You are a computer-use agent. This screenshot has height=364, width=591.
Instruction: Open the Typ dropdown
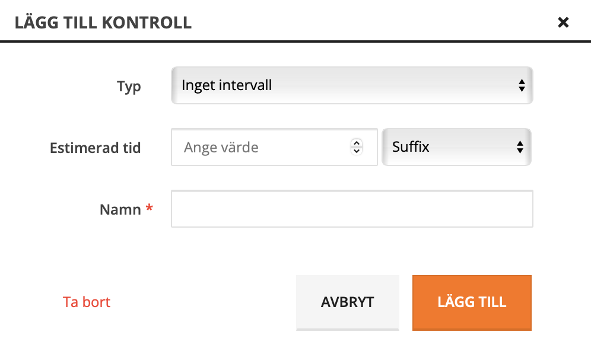coord(351,85)
